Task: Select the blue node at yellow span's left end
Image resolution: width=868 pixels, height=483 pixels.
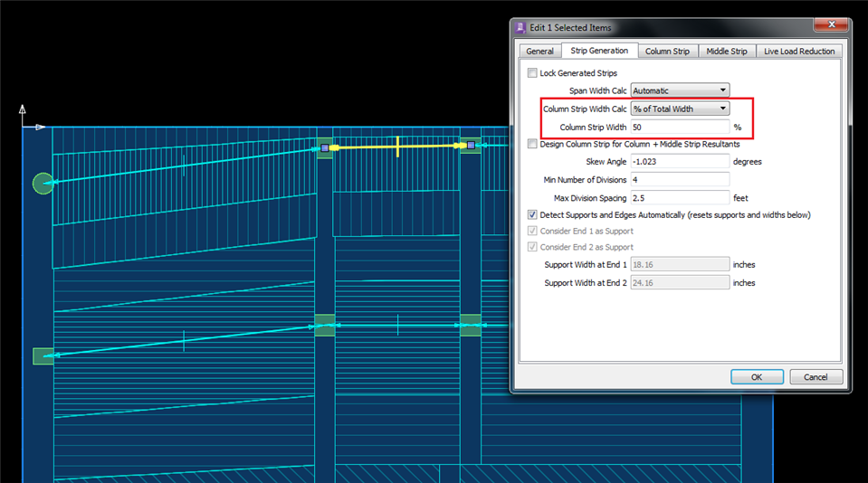Action: pos(324,147)
